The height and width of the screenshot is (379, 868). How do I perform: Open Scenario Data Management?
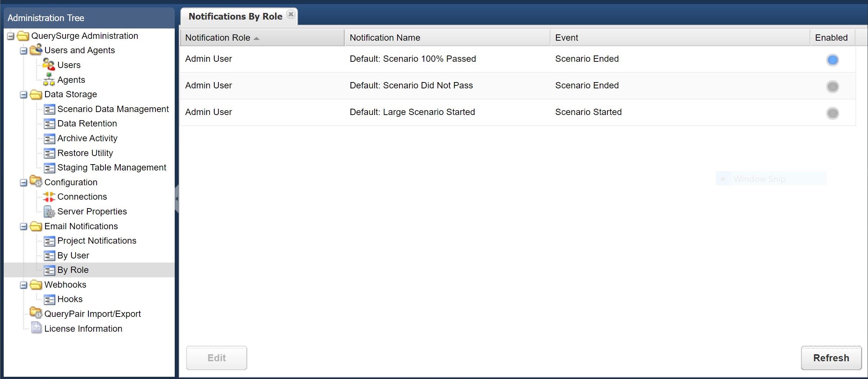113,109
